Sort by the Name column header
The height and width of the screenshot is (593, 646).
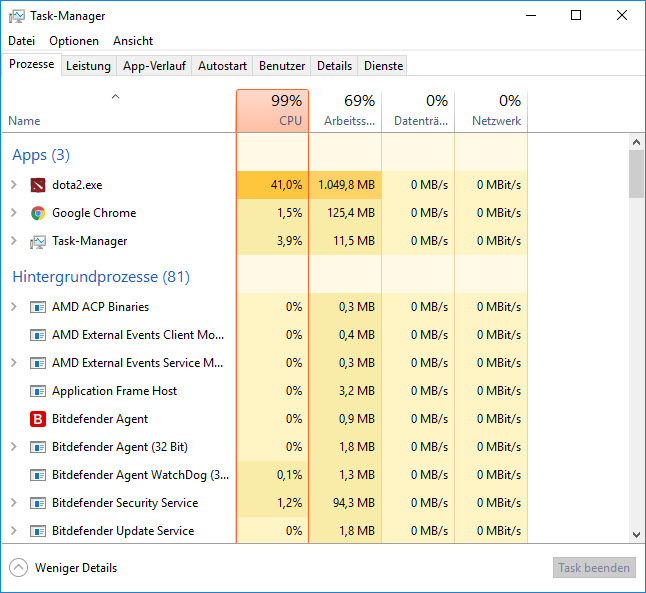(x=119, y=111)
